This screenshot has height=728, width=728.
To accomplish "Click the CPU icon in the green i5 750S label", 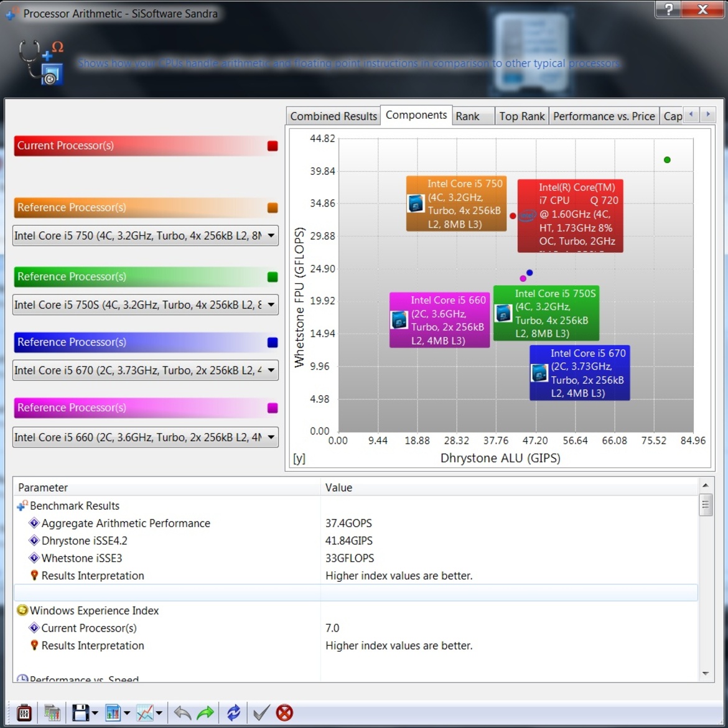I will tap(503, 313).
